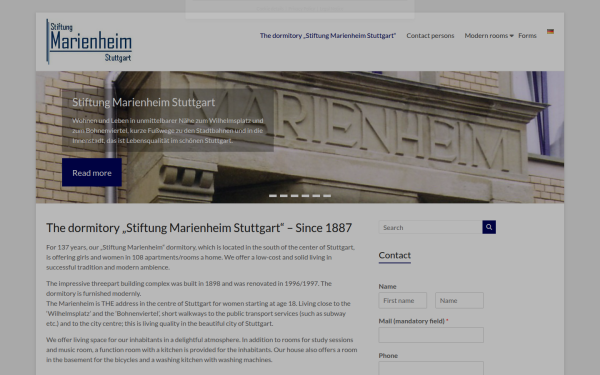Click the slide text beginning 'Wohnen und Leben'

[x=168, y=130]
